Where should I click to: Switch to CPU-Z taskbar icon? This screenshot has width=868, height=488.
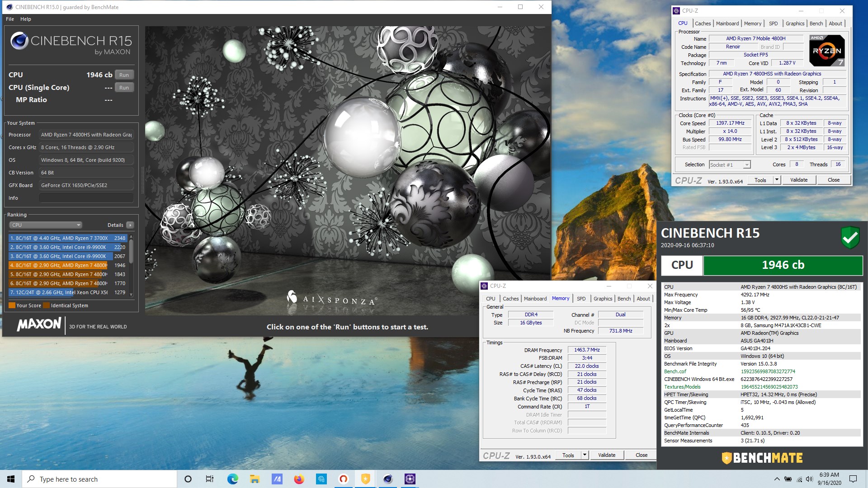pyautogui.click(x=410, y=479)
